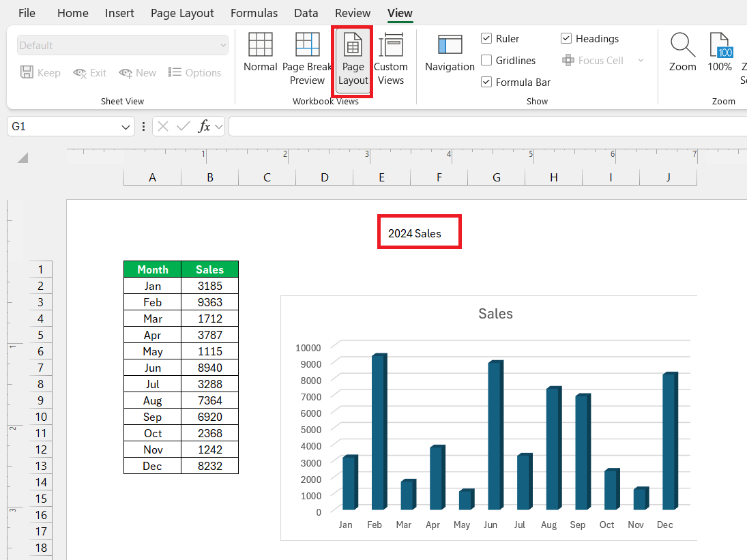
Task: Enable the Gridlines checkbox
Action: 486,60
